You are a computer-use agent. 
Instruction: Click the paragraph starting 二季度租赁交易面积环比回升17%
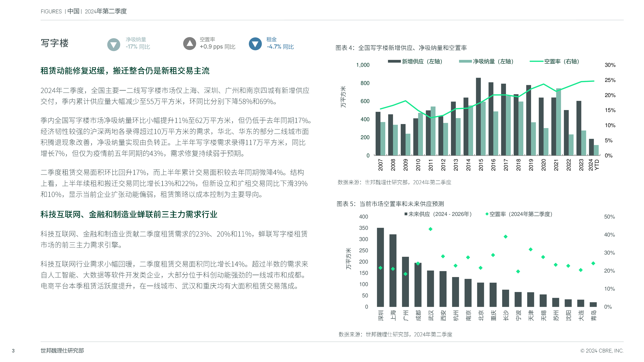coord(174,183)
